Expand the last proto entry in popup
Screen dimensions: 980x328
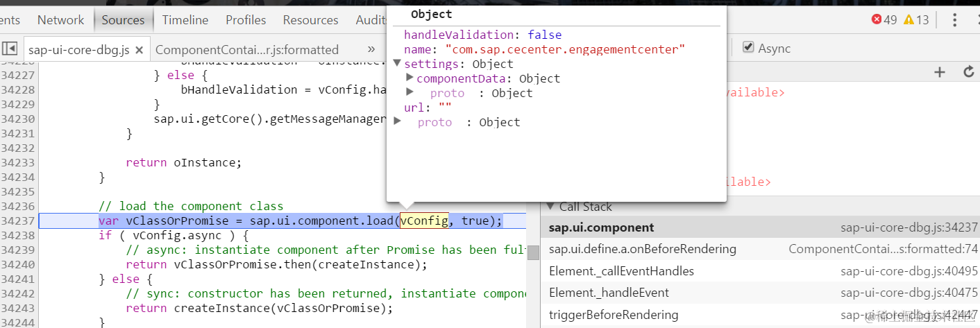(x=397, y=121)
